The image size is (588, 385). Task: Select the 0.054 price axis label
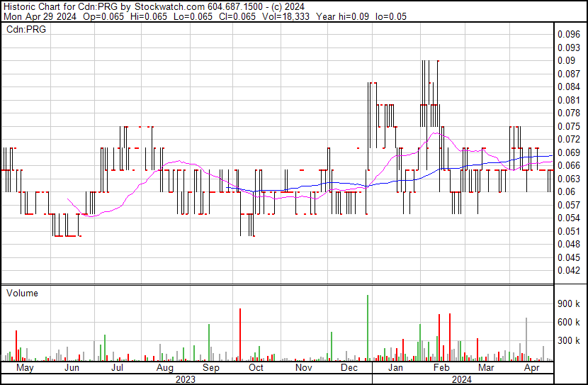pos(568,218)
